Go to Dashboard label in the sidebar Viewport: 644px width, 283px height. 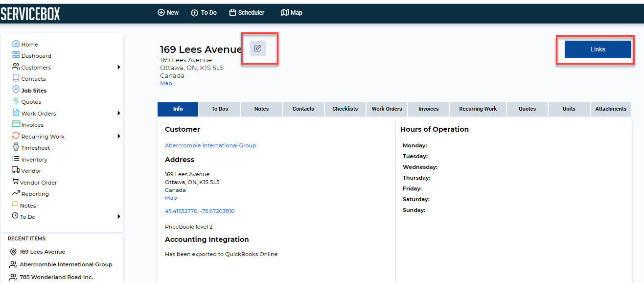(x=36, y=56)
